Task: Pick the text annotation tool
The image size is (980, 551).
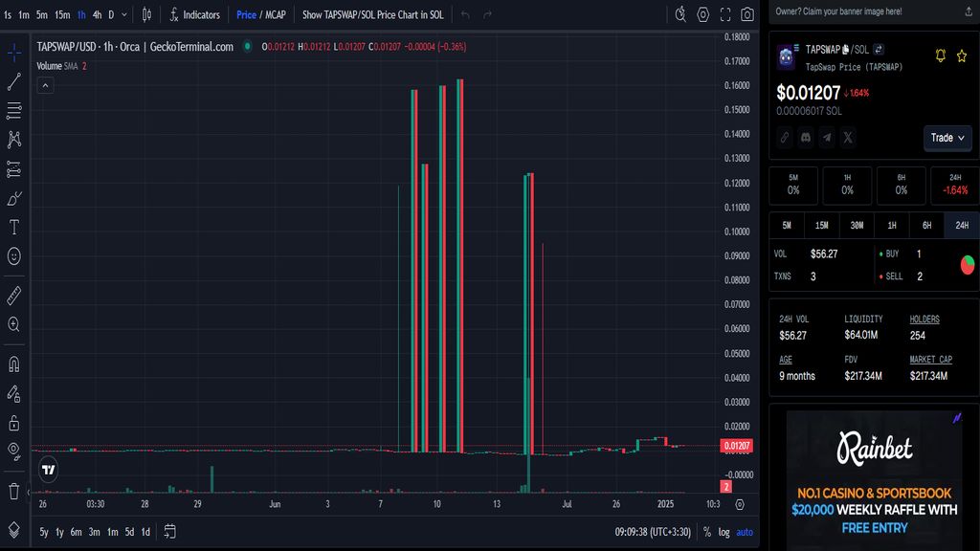Action: (x=14, y=228)
